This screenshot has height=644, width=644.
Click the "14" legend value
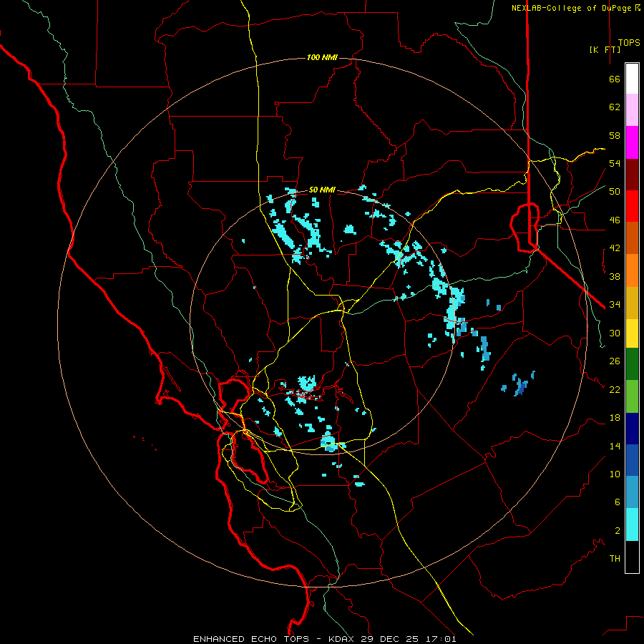tap(615, 446)
